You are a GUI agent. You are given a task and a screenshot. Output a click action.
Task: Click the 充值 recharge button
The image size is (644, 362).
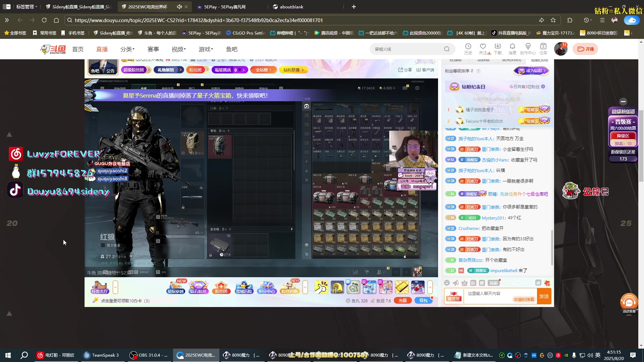coord(403,300)
